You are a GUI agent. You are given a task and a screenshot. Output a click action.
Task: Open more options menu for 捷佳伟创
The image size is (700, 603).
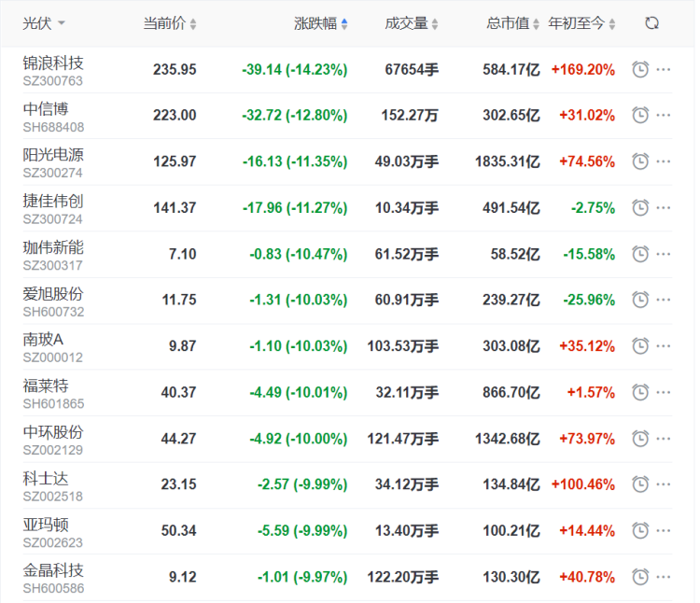pos(664,207)
